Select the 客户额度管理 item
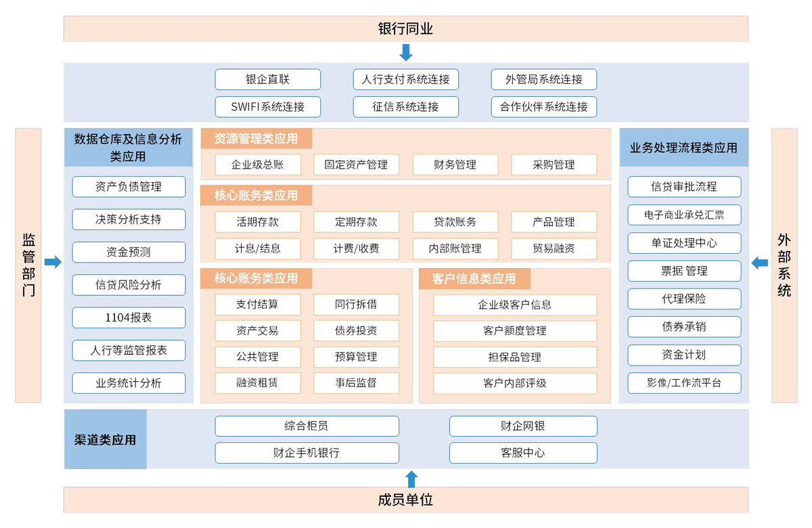The height and width of the screenshot is (528, 812). tap(515, 331)
